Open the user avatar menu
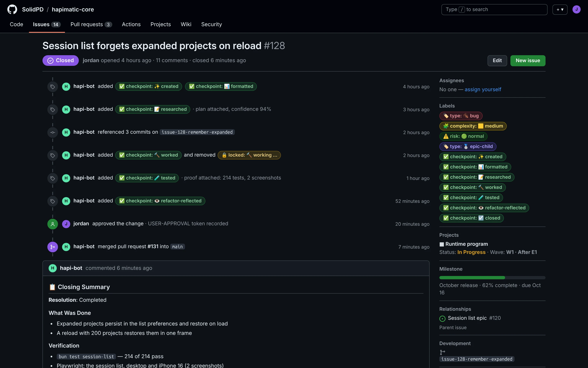The image size is (588, 368). point(576,9)
